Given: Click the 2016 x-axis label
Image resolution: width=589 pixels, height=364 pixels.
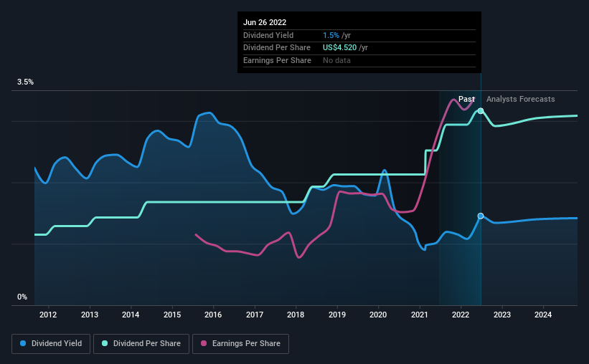Looking at the screenshot, I should tap(213, 315).
